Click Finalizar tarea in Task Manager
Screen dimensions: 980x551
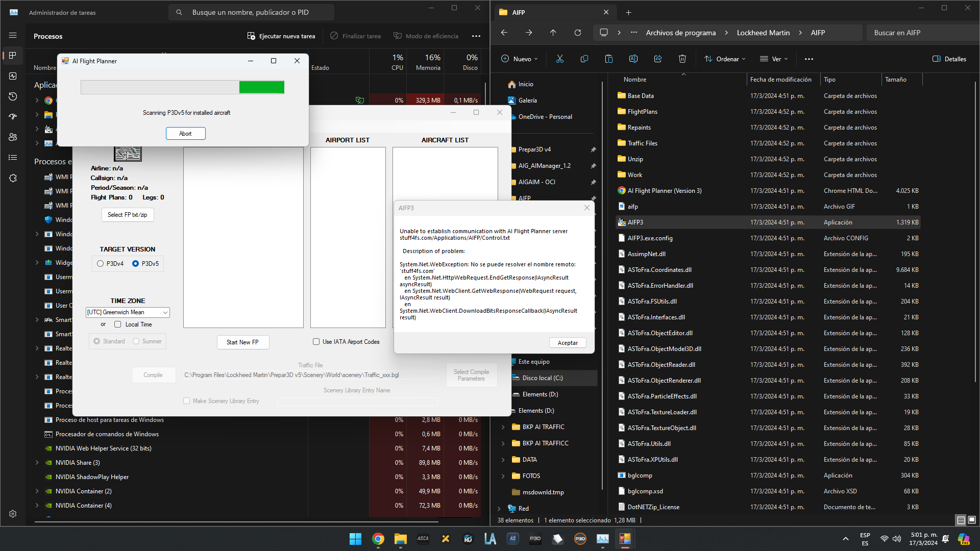tap(356, 36)
